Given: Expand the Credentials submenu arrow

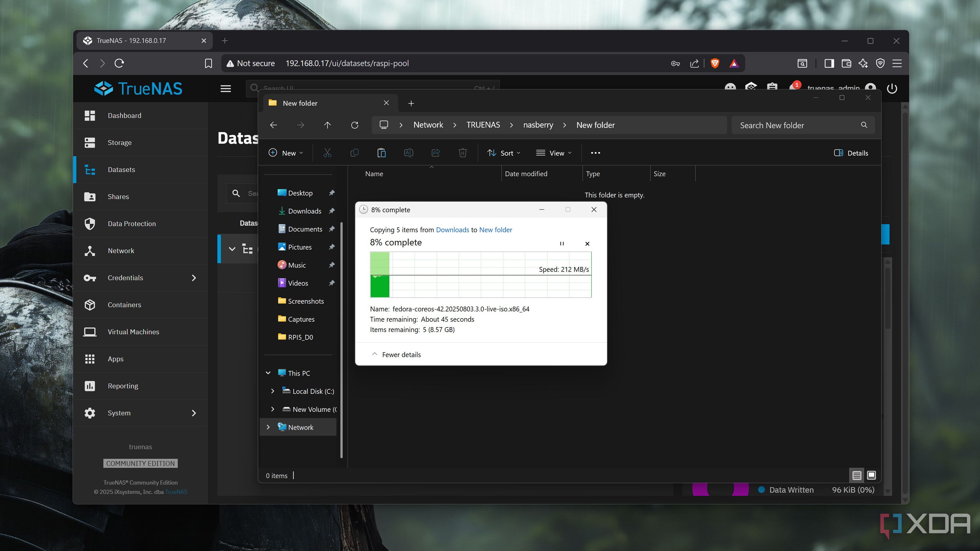Looking at the screenshot, I should [194, 278].
